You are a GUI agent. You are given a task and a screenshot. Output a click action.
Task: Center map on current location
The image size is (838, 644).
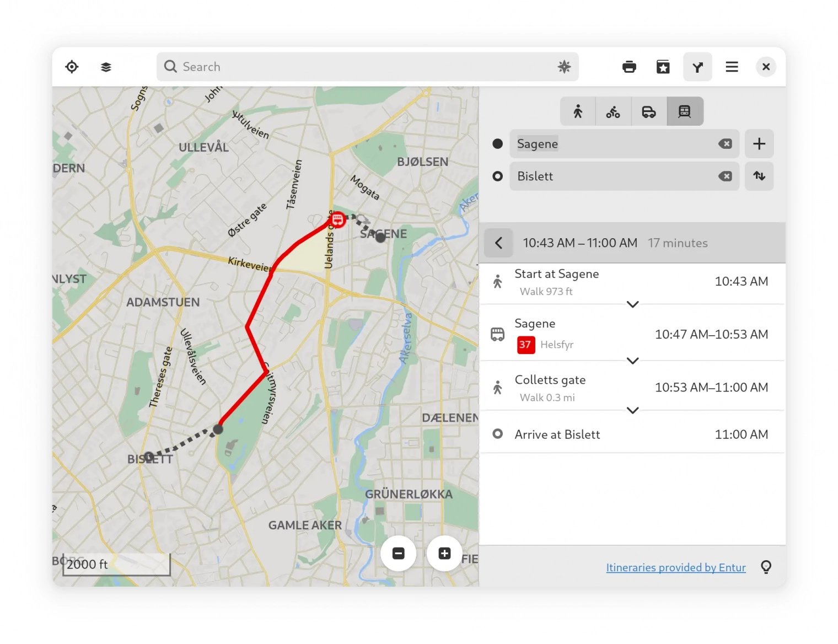[x=72, y=67]
